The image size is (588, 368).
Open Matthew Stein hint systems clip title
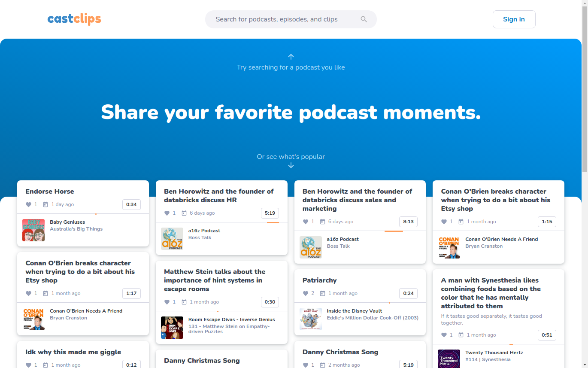tap(215, 280)
